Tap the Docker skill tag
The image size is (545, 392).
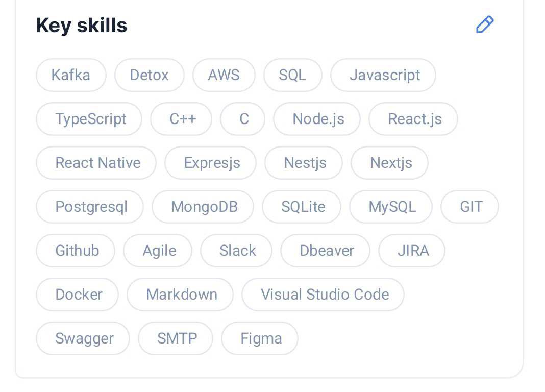pos(77,294)
